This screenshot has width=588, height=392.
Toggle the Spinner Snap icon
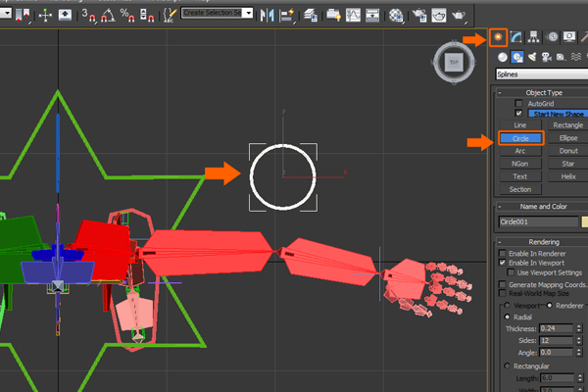pos(147,16)
